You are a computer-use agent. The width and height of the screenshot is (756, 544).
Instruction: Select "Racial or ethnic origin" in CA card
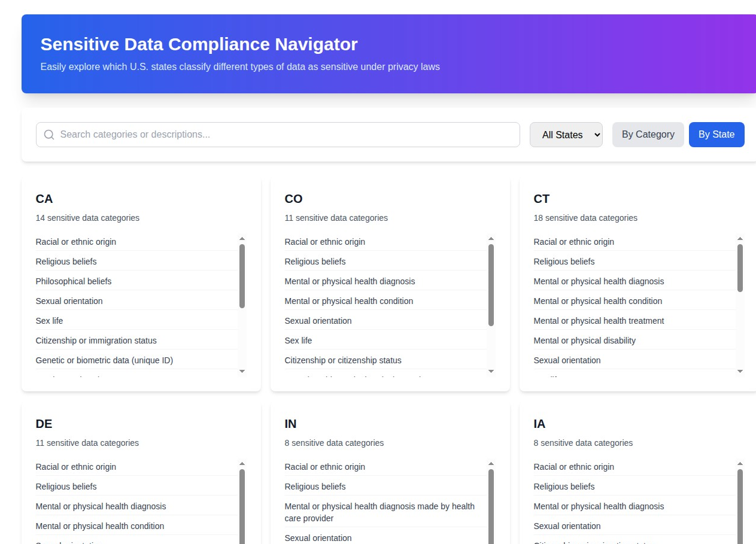(75, 241)
